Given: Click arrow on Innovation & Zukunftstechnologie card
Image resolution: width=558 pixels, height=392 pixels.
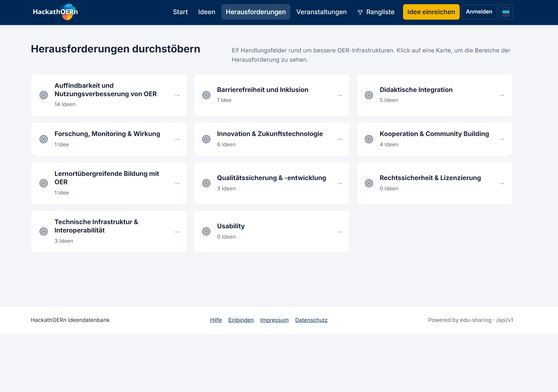Looking at the screenshot, I should click(339, 139).
